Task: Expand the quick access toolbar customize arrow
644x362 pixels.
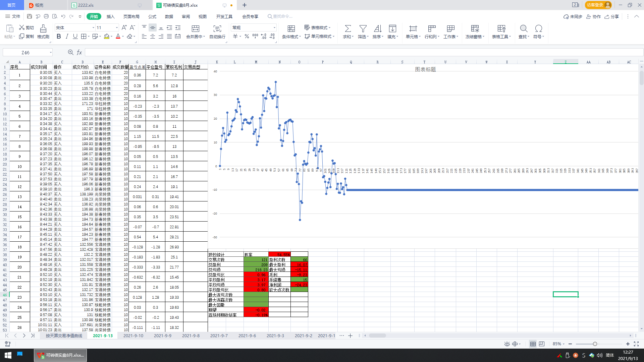Action: (80, 16)
